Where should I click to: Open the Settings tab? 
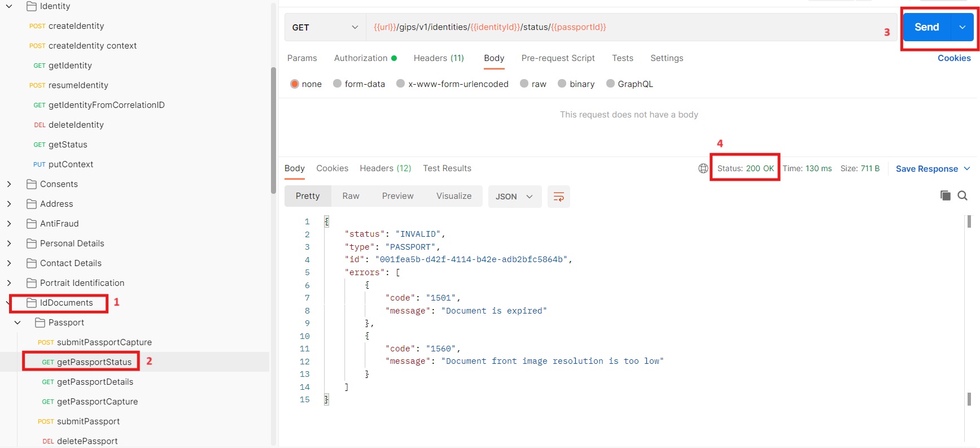point(667,58)
